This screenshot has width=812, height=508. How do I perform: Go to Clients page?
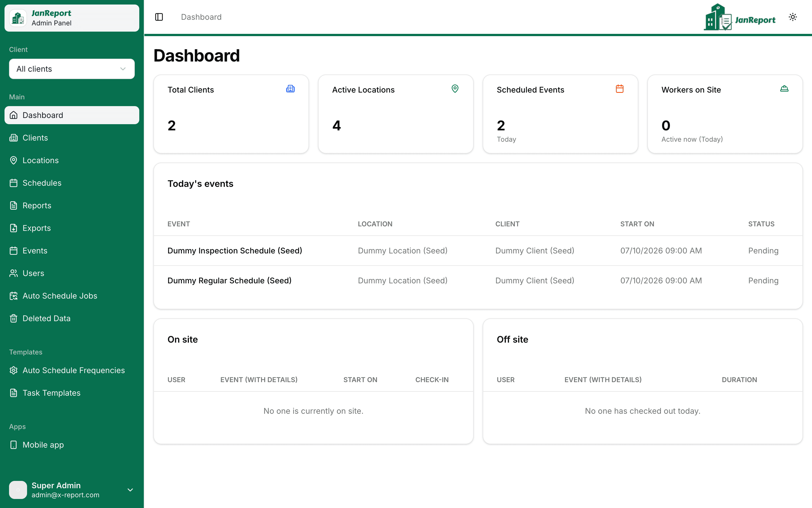pyautogui.click(x=72, y=138)
